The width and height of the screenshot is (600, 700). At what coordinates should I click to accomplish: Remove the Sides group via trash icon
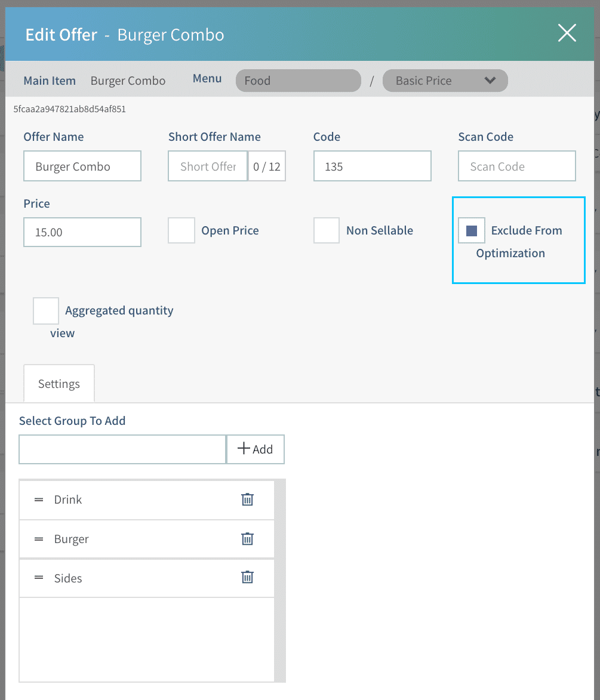pos(247,578)
